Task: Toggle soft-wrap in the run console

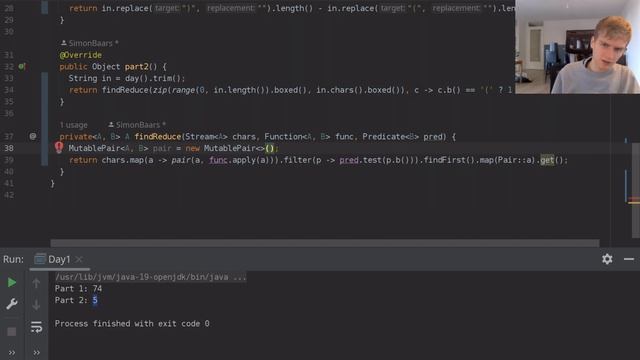Action: click(x=36, y=327)
